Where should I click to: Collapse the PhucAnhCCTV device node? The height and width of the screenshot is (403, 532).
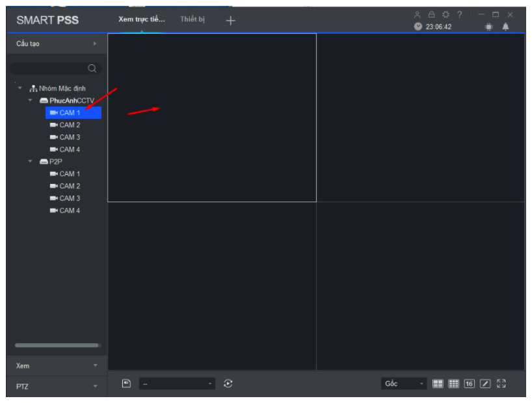point(30,101)
